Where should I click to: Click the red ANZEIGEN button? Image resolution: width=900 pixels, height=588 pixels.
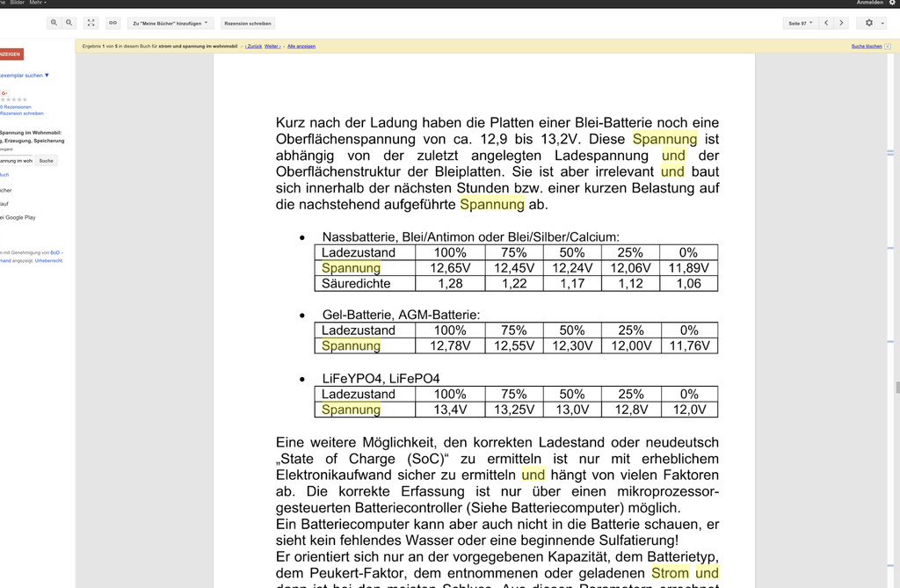(11, 54)
